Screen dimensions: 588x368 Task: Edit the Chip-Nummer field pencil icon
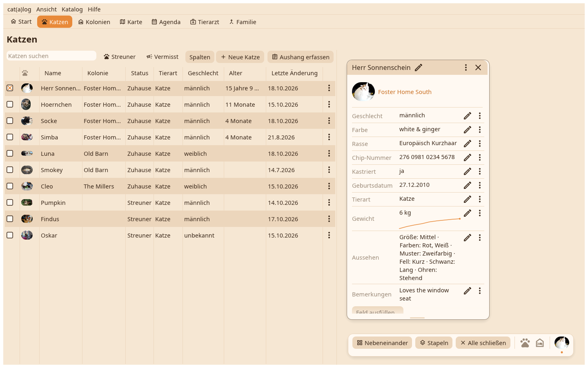click(468, 157)
